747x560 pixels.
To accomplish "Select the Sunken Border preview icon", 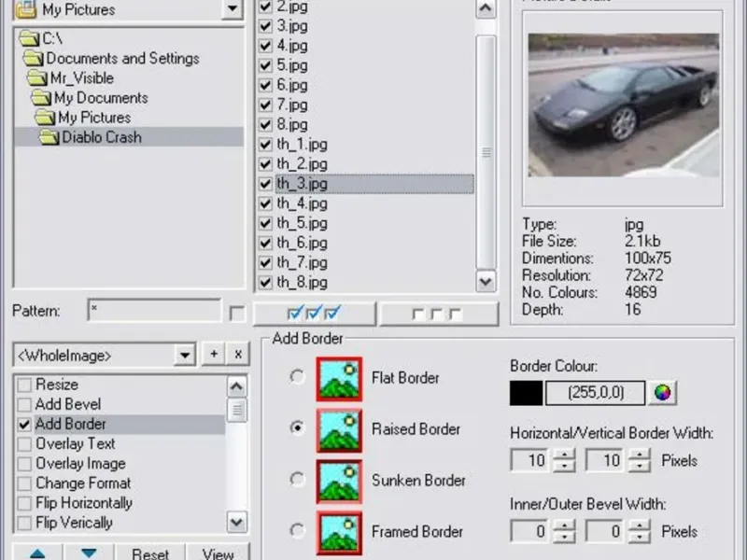I will [x=339, y=482].
